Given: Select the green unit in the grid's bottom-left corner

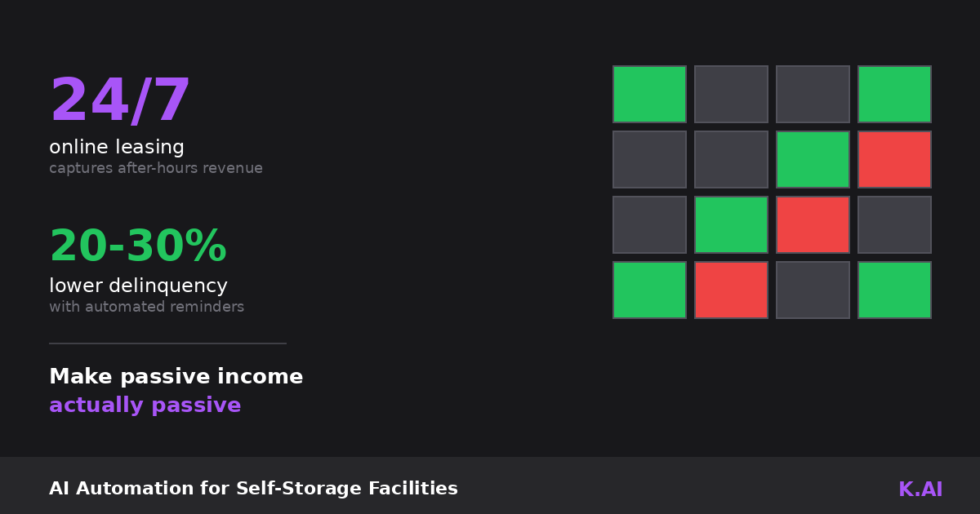Looking at the screenshot, I should tap(649, 290).
